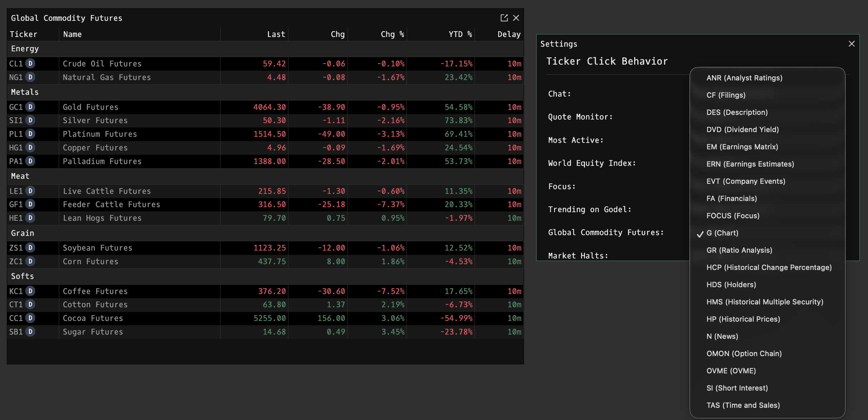Image resolution: width=868 pixels, height=420 pixels.
Task: Pick DVD (Dividend Yield) option
Action: [x=767, y=130]
